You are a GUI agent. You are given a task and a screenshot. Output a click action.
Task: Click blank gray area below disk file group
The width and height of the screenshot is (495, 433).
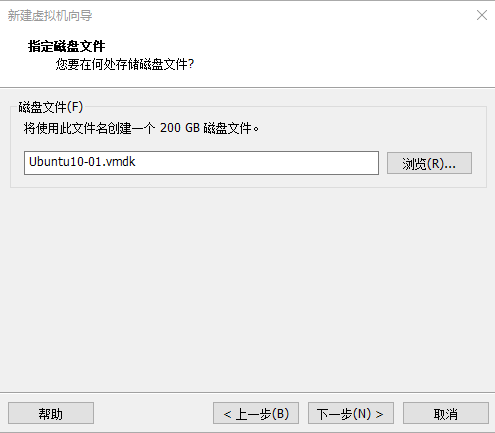point(247,287)
